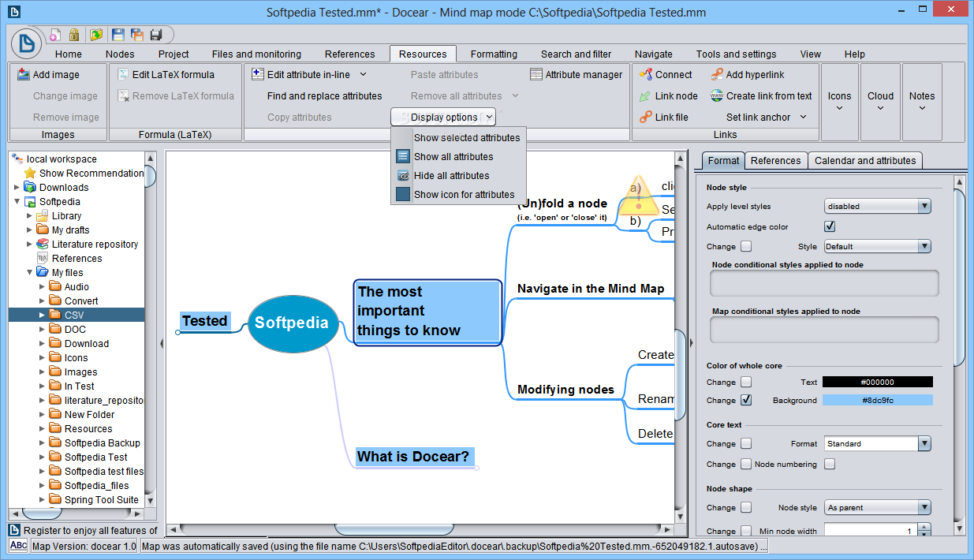Switch to the Home ribbon tab
Image resolution: width=974 pixels, height=560 pixels.
(69, 54)
